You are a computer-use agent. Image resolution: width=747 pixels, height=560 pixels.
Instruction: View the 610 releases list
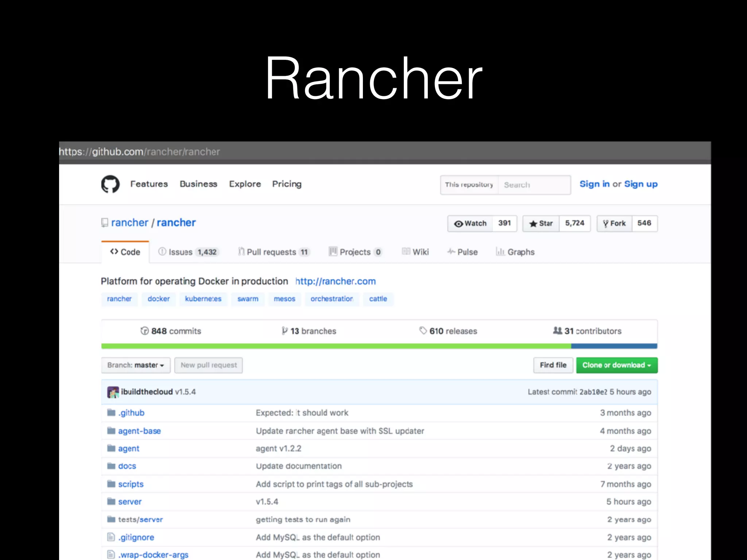point(448,331)
